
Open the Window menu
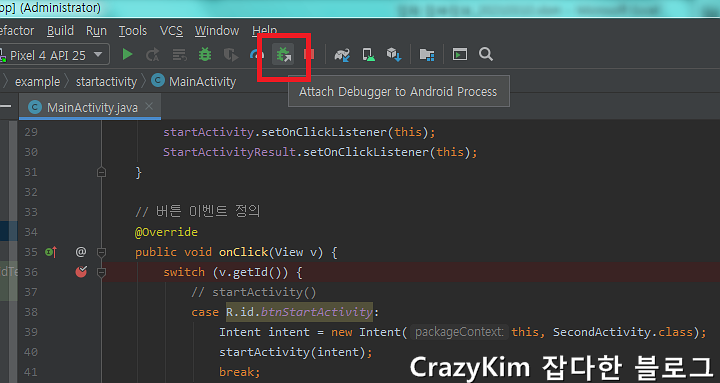coord(217,31)
